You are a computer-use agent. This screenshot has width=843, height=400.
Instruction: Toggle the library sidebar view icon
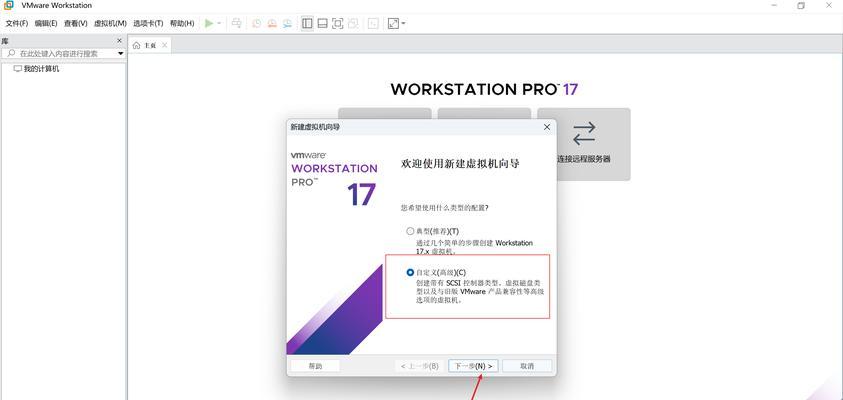pos(307,23)
